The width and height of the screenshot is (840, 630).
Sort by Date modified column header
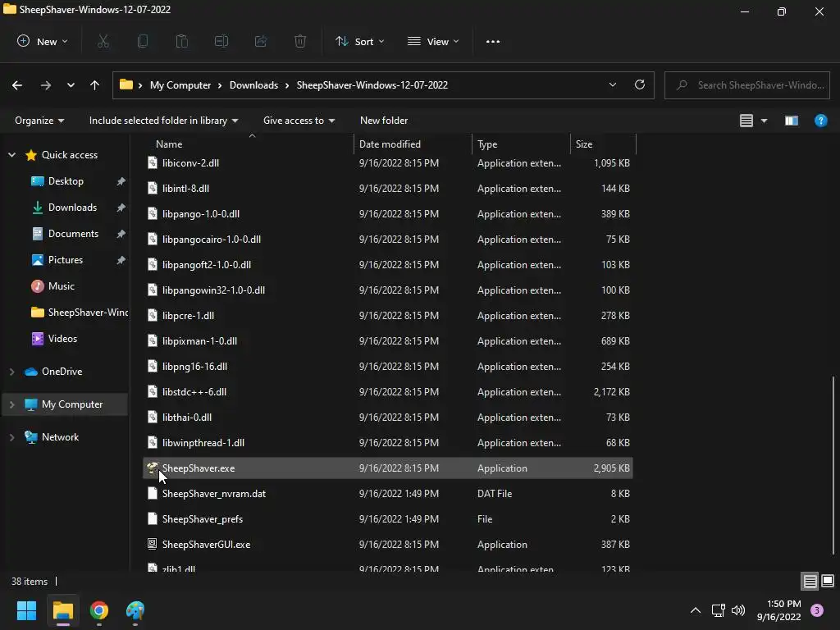click(413, 144)
